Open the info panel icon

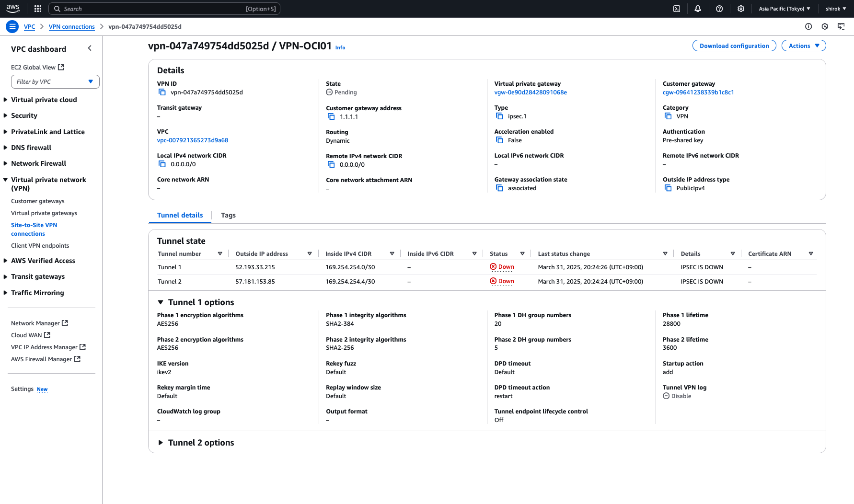[x=808, y=27]
